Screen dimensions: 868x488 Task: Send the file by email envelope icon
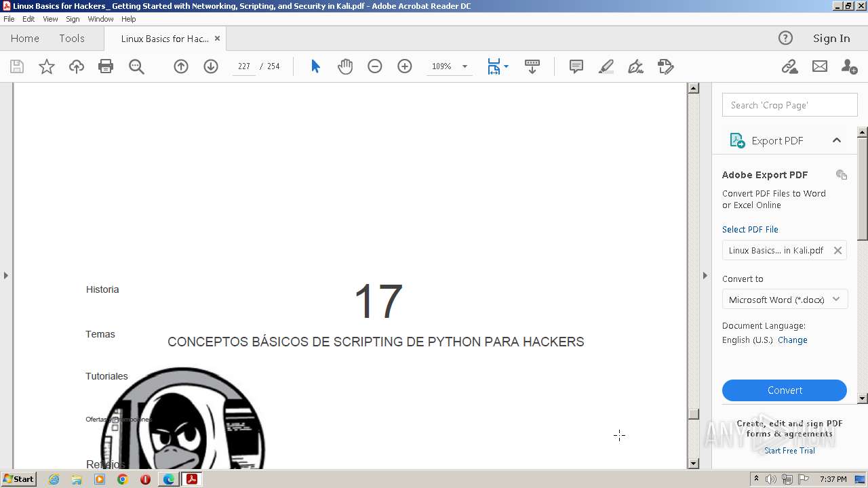(x=820, y=66)
